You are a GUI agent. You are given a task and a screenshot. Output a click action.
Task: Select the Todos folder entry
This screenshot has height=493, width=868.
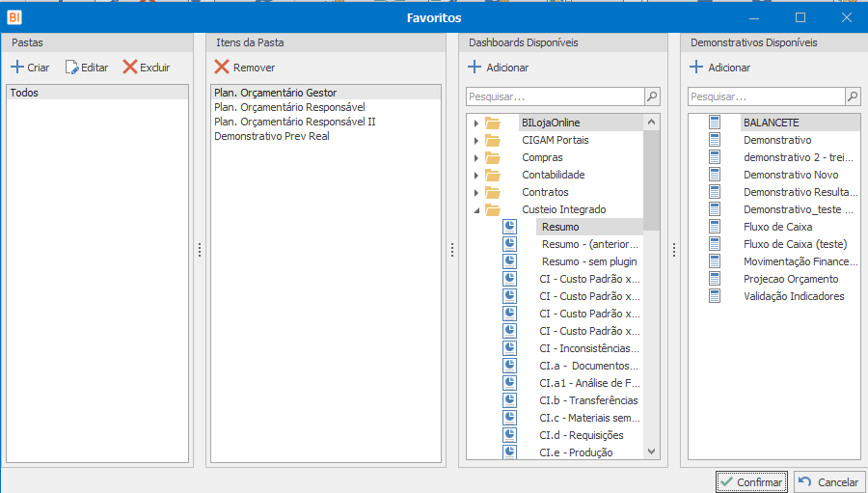[x=24, y=93]
